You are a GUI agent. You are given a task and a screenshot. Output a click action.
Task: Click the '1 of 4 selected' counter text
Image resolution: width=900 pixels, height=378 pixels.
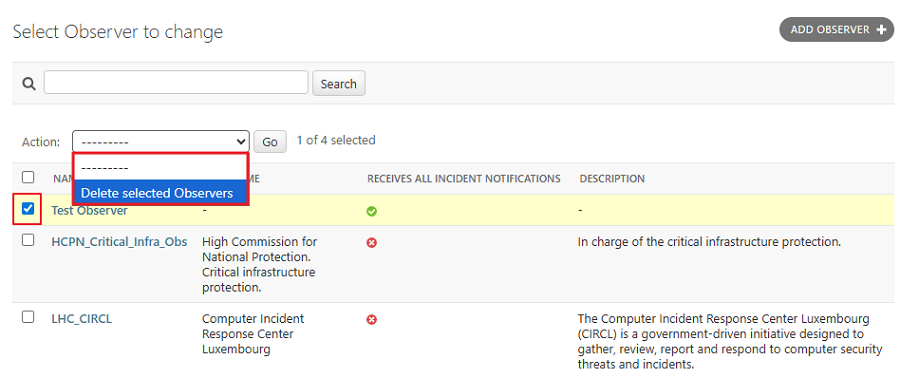click(x=336, y=140)
